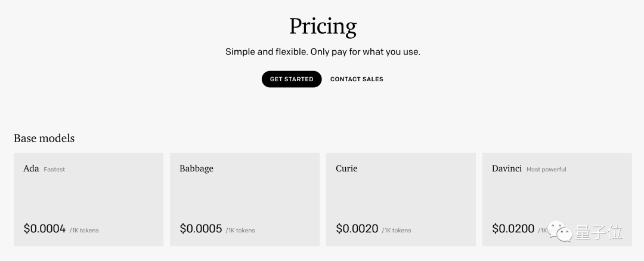The width and height of the screenshot is (644, 261).
Task: Click the Ada model name
Action: point(31,168)
